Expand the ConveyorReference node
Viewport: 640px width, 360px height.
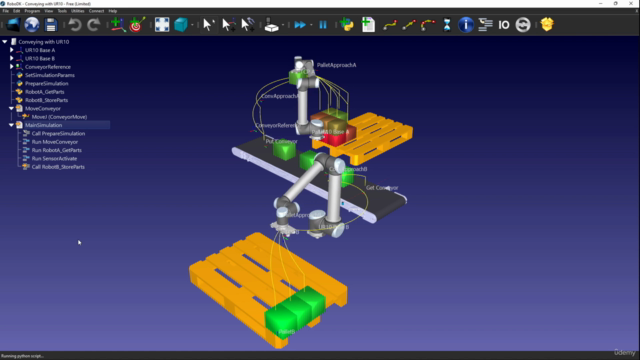[11, 67]
